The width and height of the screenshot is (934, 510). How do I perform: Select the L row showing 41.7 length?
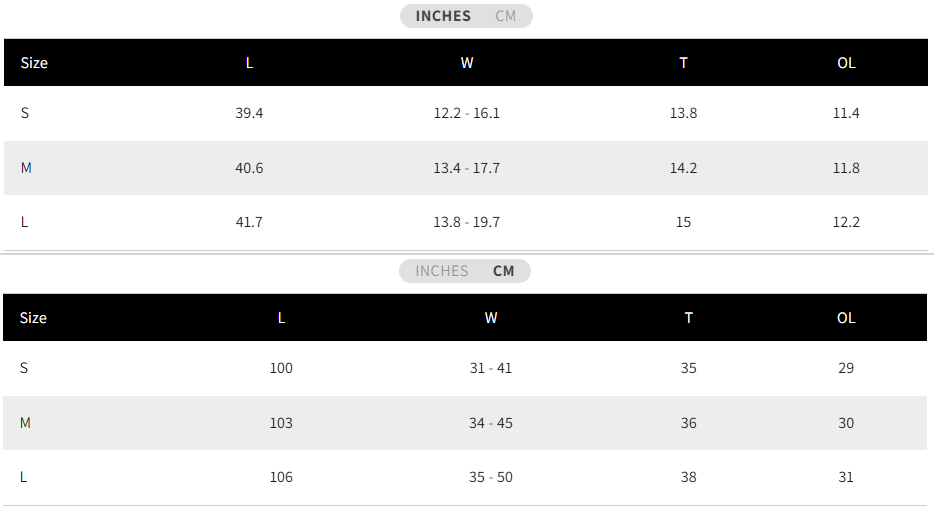(466, 222)
